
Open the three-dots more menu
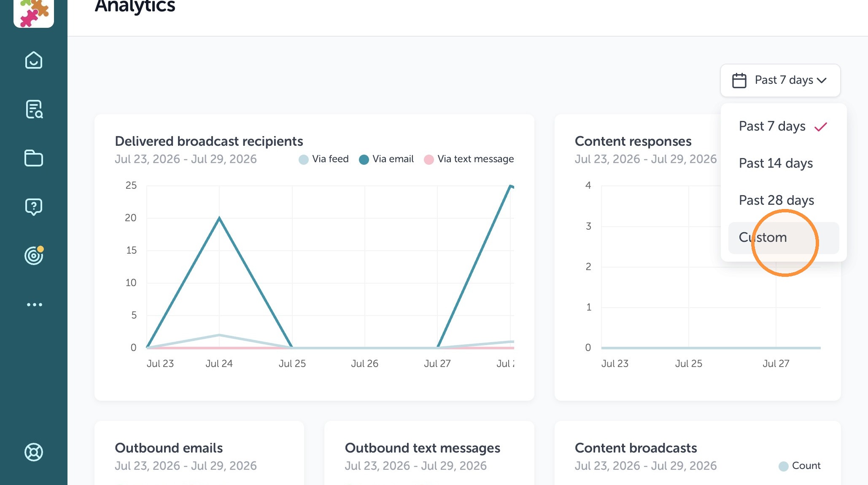pyautogui.click(x=34, y=305)
